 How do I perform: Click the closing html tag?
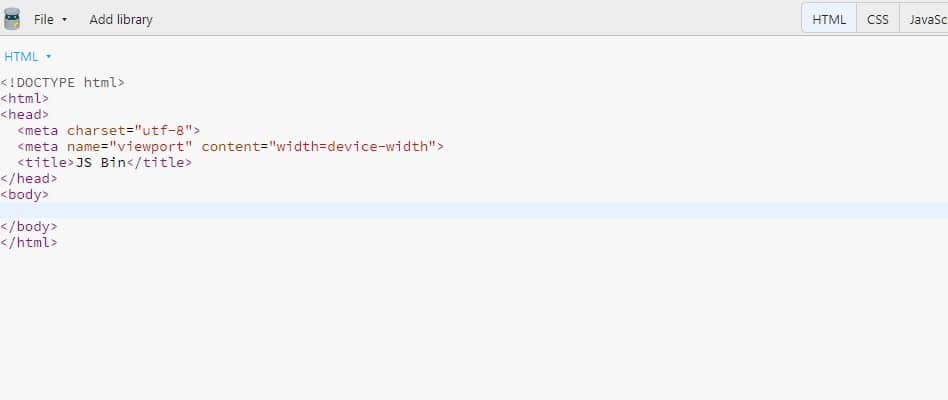click(29, 242)
